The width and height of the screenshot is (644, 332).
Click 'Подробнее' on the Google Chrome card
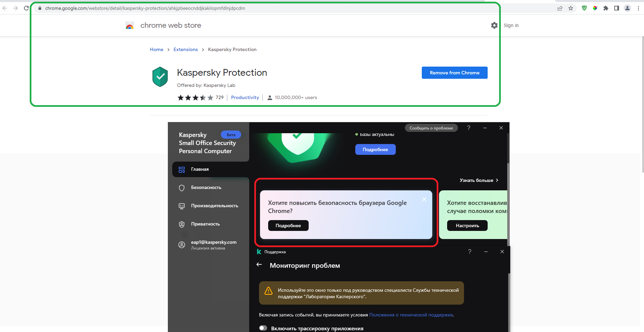point(288,226)
